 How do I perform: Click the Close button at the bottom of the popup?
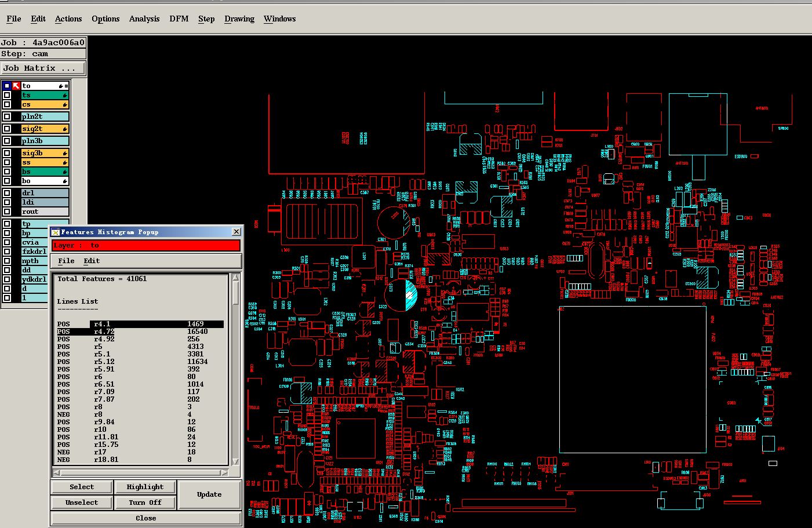click(146, 518)
